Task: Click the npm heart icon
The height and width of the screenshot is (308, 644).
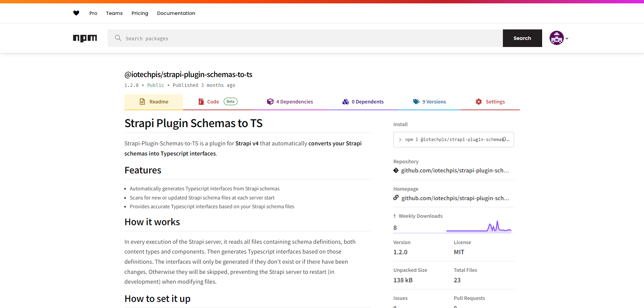Action: [76, 13]
